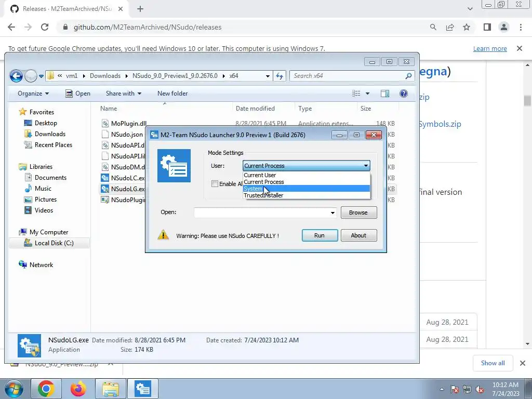This screenshot has height=399, width=532.
Task: Open the Organize menu in Explorer
Action: pyautogui.click(x=33, y=94)
